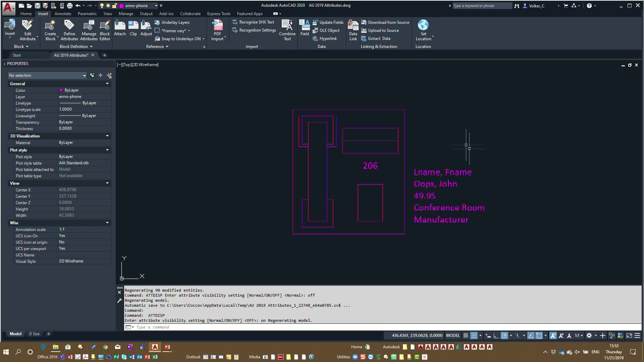644x362 pixels.
Task: Switch to the Parametric ribbon tab
Action: [x=87, y=14]
